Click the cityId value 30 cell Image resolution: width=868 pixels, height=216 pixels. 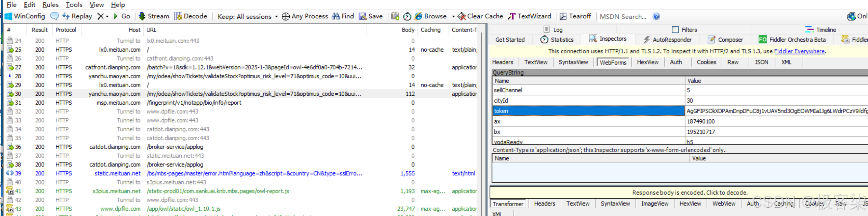click(x=776, y=101)
